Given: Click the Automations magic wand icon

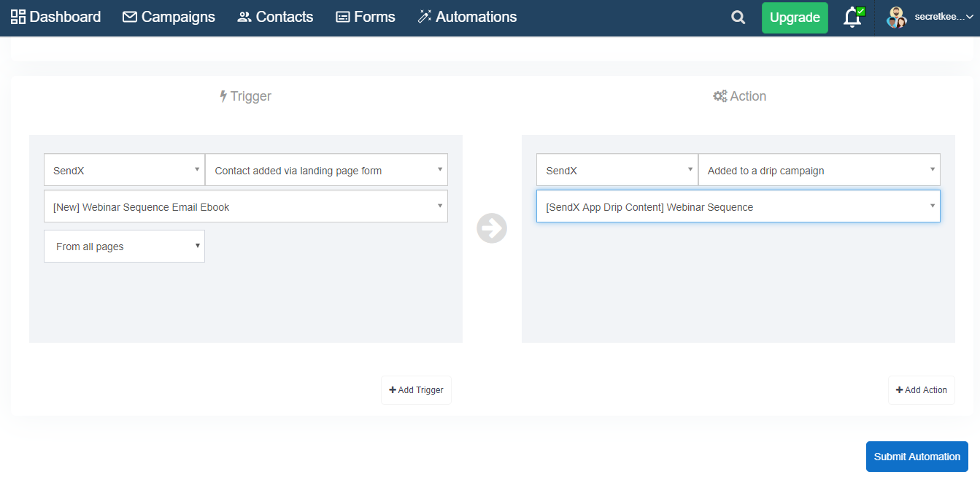Looking at the screenshot, I should click(425, 17).
